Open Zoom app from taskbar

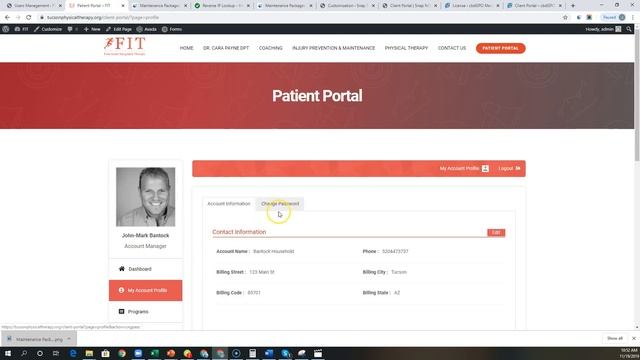pyautogui.click(x=138, y=353)
